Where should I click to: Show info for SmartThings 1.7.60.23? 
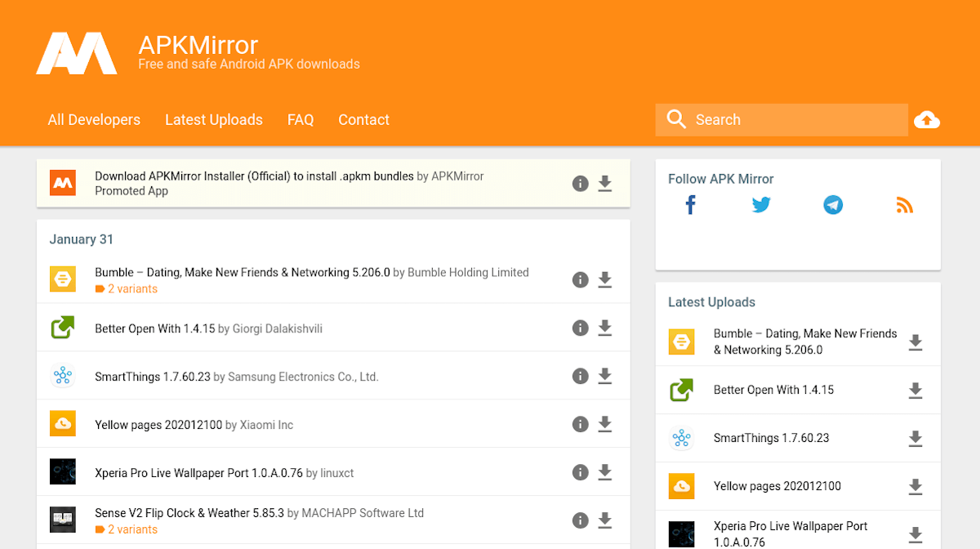(581, 377)
